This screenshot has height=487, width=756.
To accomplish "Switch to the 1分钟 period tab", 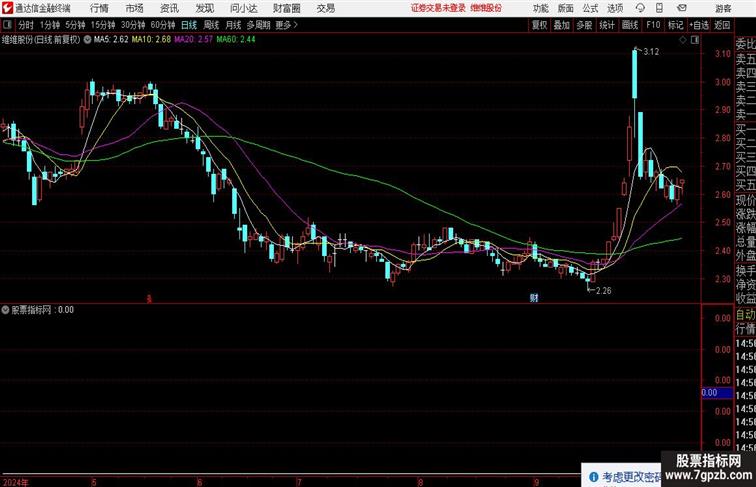I will click(x=50, y=25).
